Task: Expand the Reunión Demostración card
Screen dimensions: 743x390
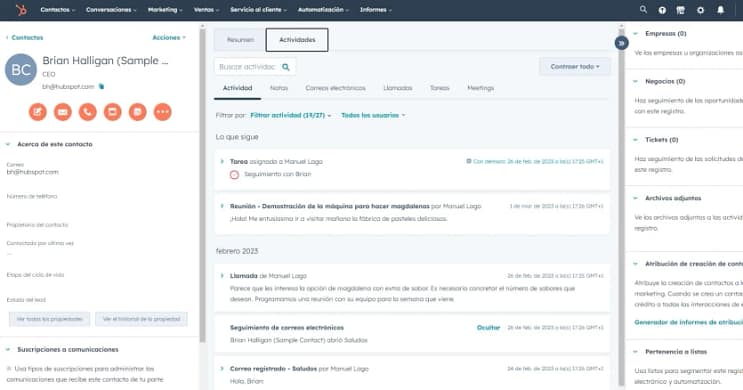Action: click(x=222, y=206)
